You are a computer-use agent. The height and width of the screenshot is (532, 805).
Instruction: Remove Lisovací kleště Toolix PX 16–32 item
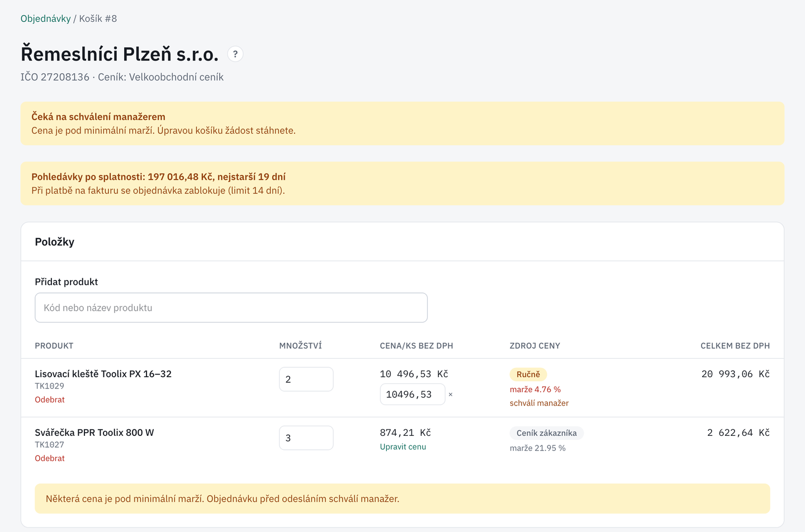[50, 400]
